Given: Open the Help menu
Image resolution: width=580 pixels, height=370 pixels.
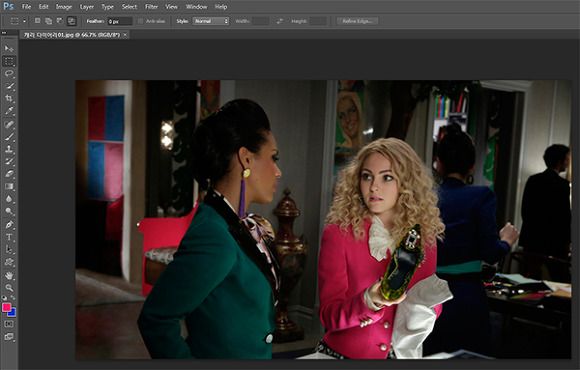Looking at the screenshot, I should [x=221, y=7].
